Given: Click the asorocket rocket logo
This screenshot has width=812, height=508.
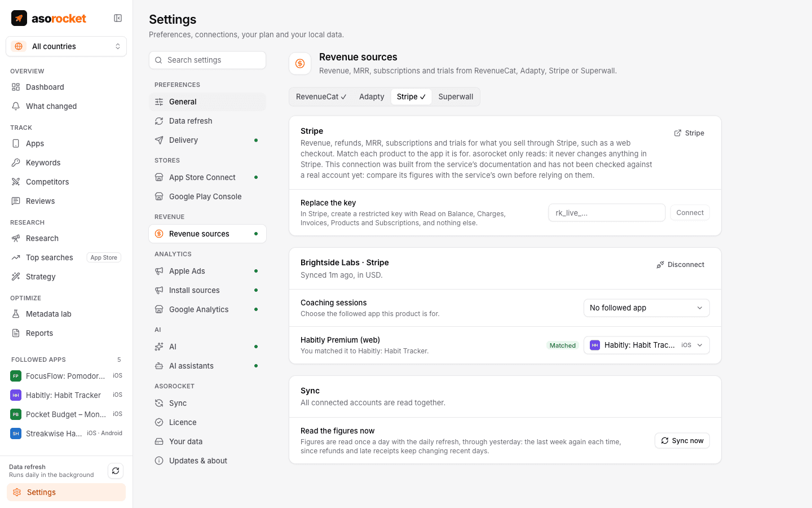Looking at the screenshot, I should [19, 18].
